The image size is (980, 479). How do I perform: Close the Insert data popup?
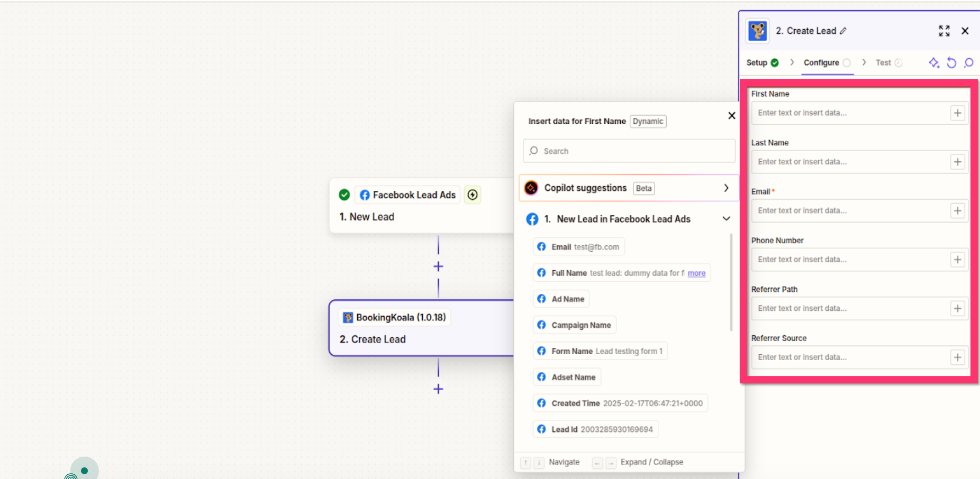click(x=732, y=116)
